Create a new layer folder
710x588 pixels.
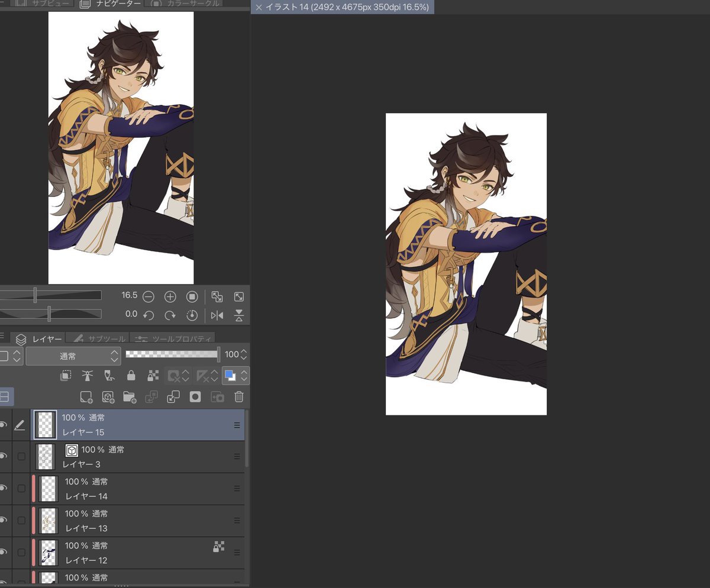tap(130, 397)
